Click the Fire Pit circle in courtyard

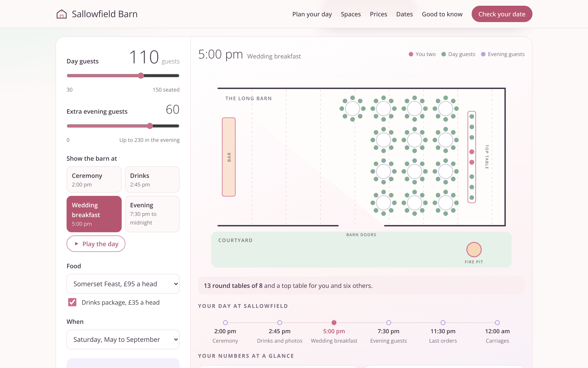click(474, 249)
